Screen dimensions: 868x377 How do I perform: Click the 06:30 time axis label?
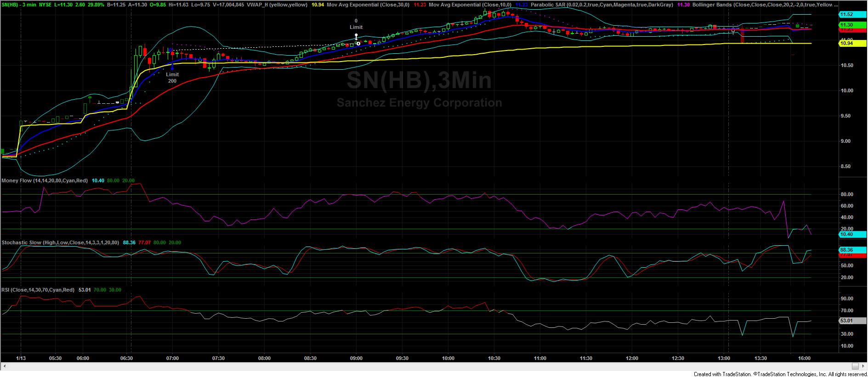pos(126,359)
